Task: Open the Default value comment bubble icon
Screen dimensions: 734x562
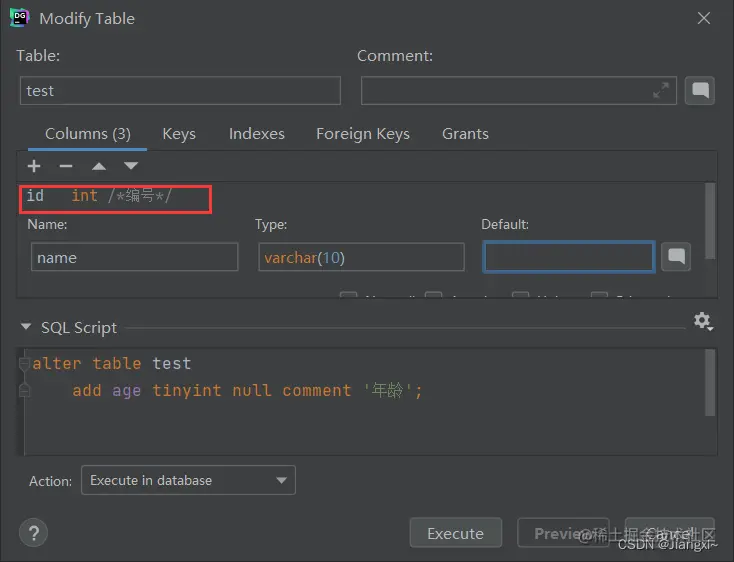Action: (676, 256)
